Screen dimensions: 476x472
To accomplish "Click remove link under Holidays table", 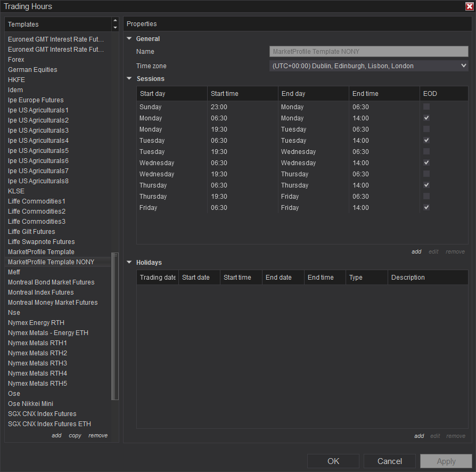I will tap(456, 436).
